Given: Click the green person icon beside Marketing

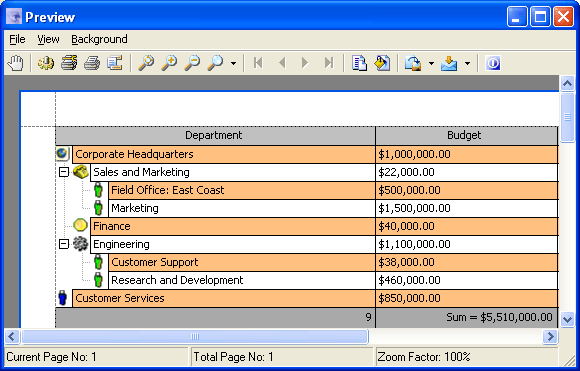Looking at the screenshot, I should point(98,208).
